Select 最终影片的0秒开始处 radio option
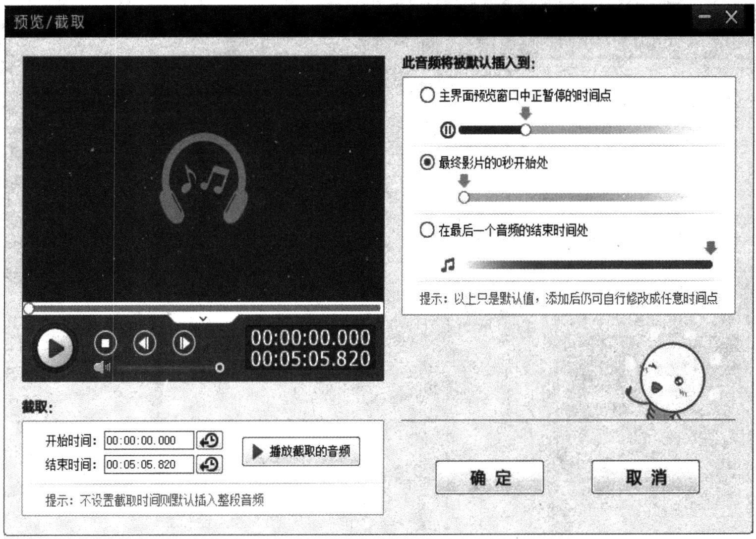Screen dimensions: 756x539 point(427,162)
